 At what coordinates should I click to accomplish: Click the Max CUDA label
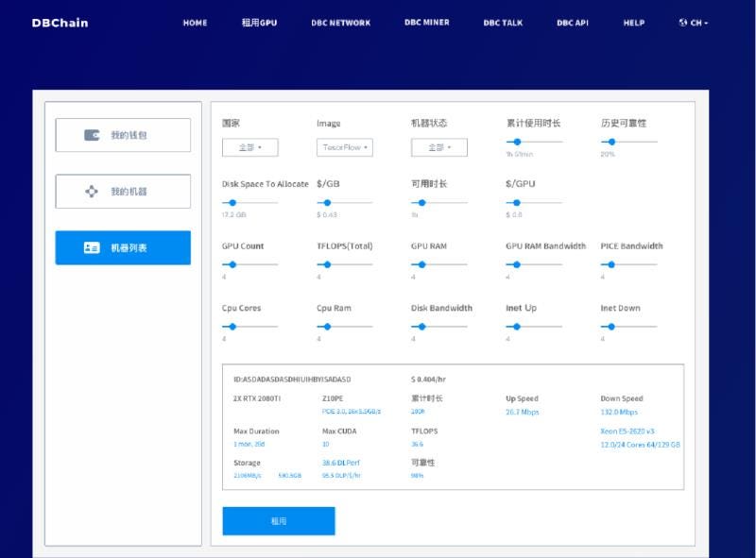click(339, 431)
